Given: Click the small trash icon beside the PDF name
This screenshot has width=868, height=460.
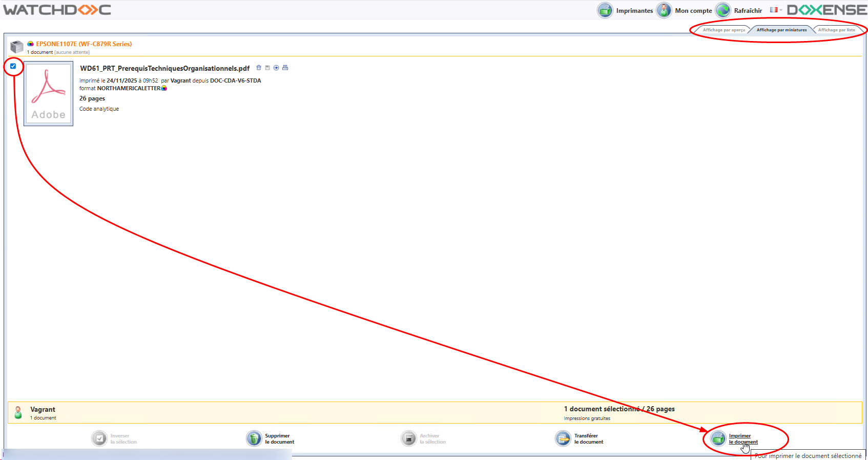Looking at the screenshot, I should pos(259,68).
